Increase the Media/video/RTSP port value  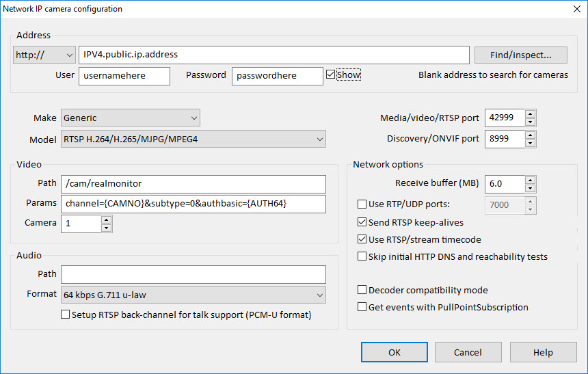pos(530,114)
